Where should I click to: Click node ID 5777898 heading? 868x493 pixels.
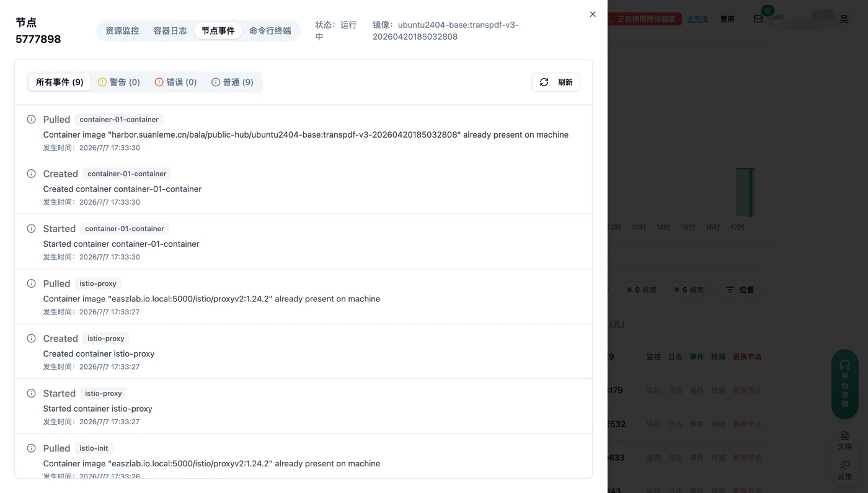[x=38, y=39]
